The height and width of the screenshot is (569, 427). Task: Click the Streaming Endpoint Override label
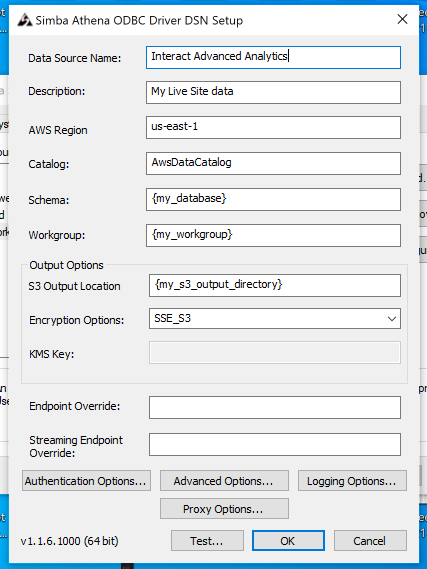(x=76, y=446)
